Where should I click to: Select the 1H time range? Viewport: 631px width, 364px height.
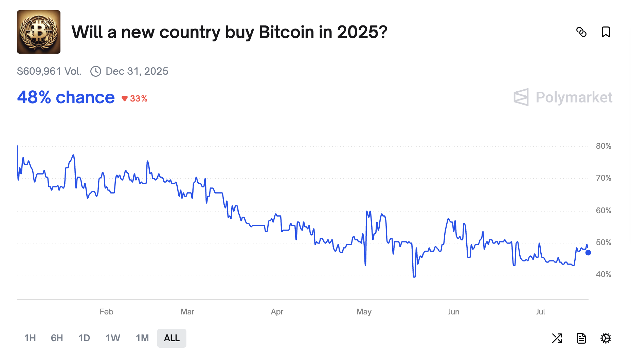(30, 338)
